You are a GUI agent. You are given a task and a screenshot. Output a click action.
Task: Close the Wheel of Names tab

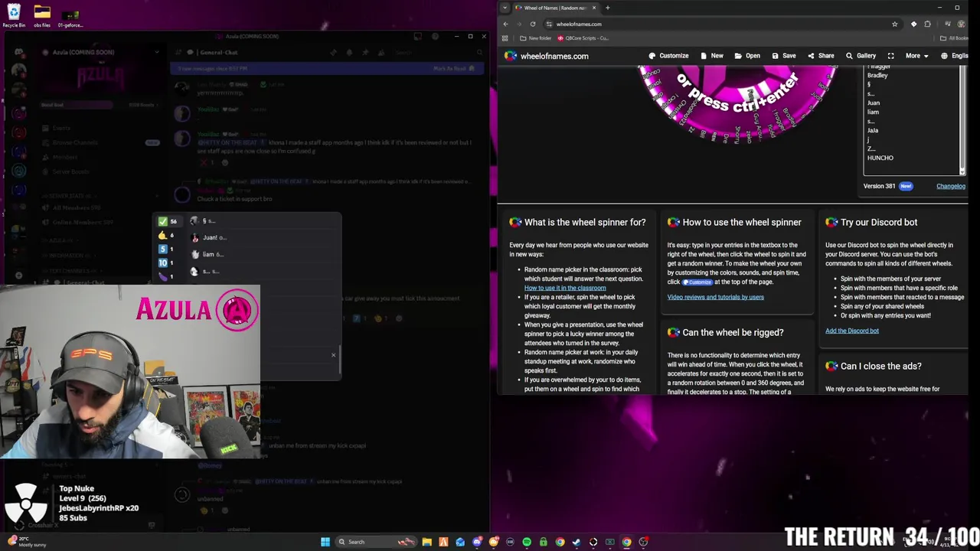click(593, 8)
